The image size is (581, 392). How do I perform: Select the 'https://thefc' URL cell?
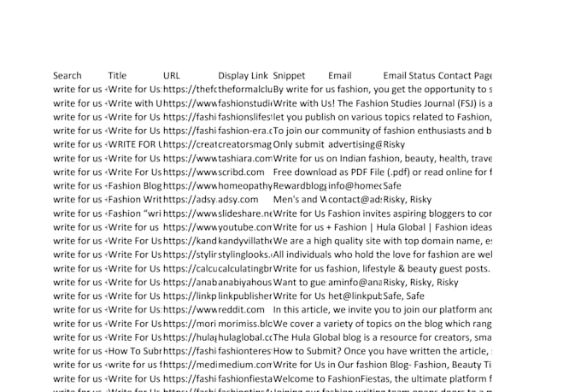[x=190, y=90]
